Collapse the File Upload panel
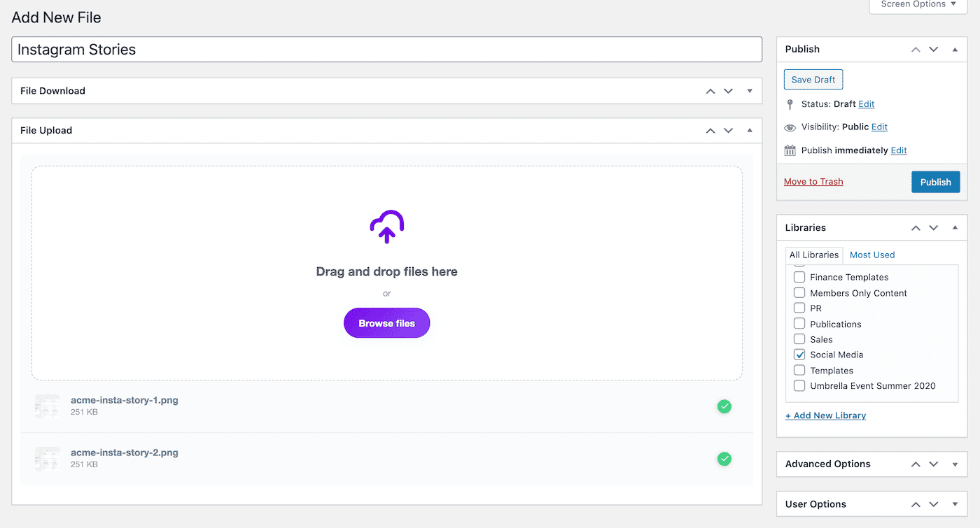Image resolution: width=980 pixels, height=528 pixels. [x=750, y=130]
